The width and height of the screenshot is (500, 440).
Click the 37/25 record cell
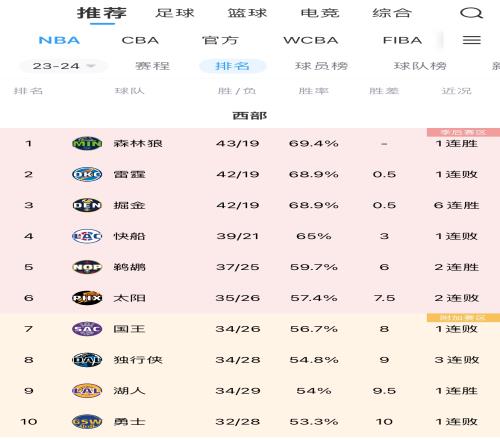click(238, 267)
